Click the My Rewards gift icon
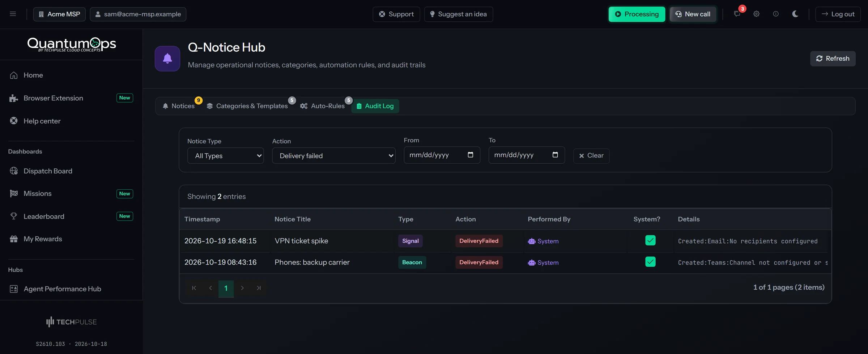The width and height of the screenshot is (868, 354). coord(14,239)
